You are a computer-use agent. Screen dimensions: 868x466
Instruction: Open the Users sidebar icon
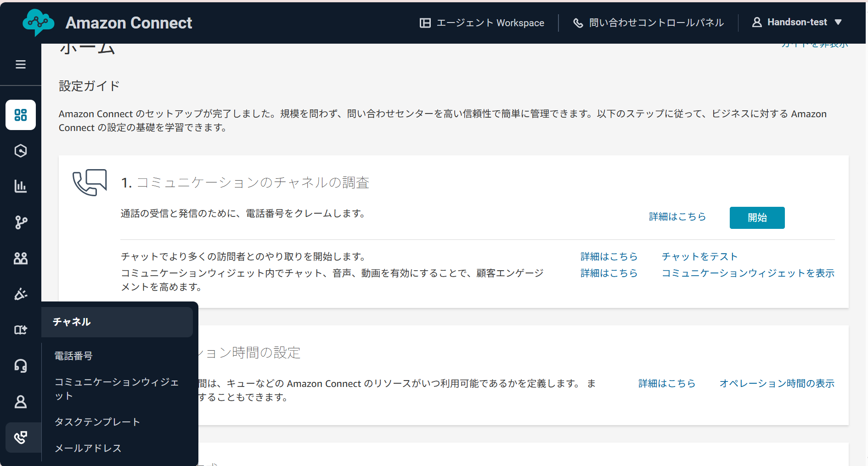(21, 258)
